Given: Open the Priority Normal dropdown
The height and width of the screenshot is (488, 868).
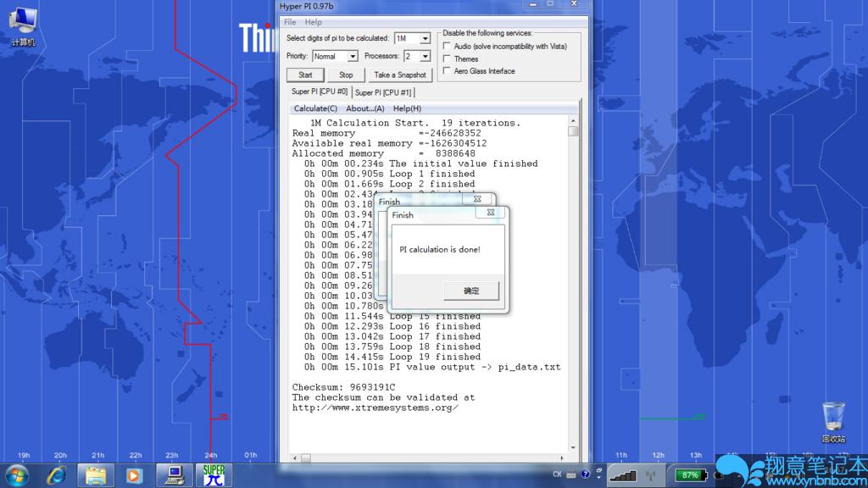Looking at the screenshot, I should click(x=336, y=56).
